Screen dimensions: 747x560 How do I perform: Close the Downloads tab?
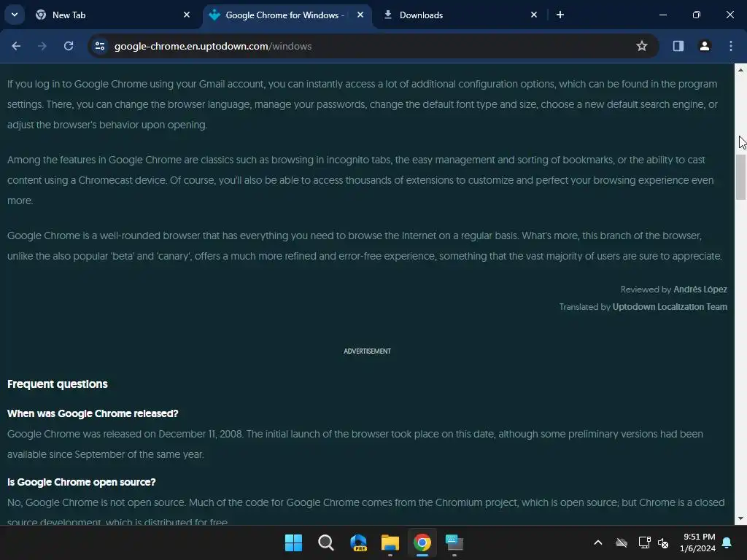534,15
